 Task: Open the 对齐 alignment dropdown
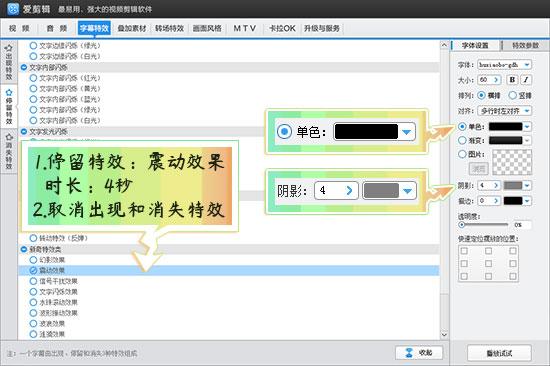pos(504,111)
